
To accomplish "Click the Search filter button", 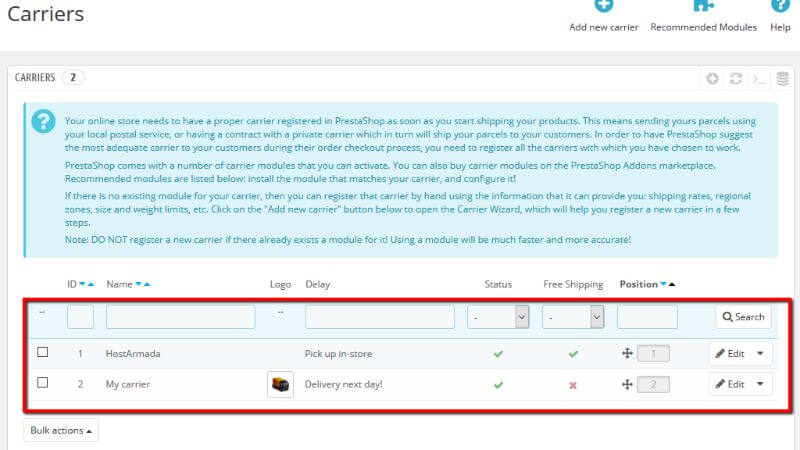I will click(x=743, y=317).
